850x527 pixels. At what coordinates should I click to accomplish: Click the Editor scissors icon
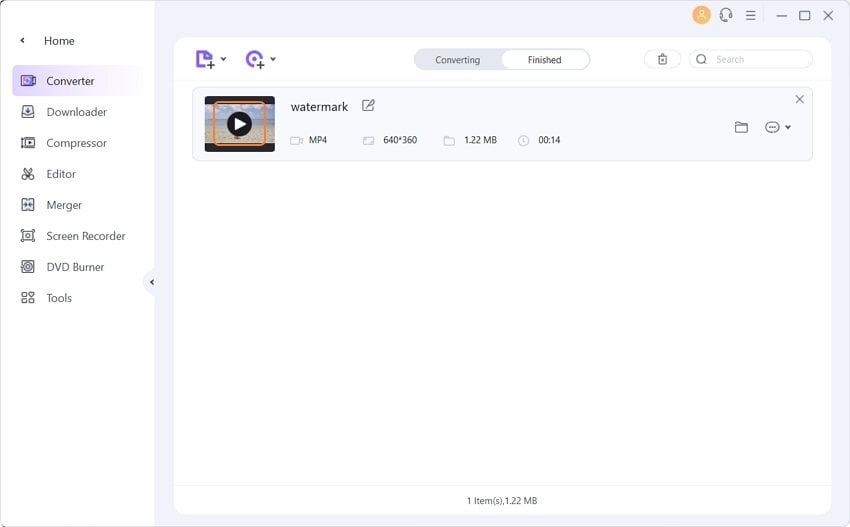click(28, 174)
